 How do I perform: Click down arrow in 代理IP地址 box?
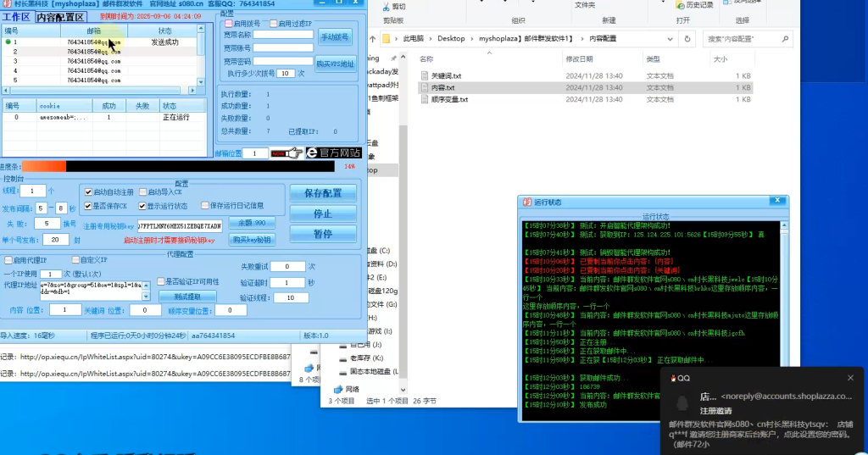coord(145,297)
